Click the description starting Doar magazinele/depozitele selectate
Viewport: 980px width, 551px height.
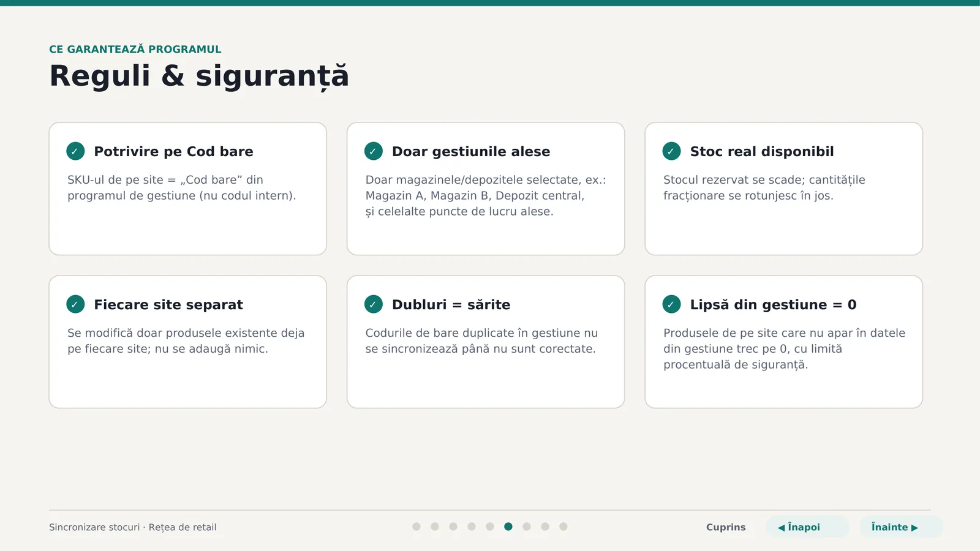pyautogui.click(x=486, y=196)
